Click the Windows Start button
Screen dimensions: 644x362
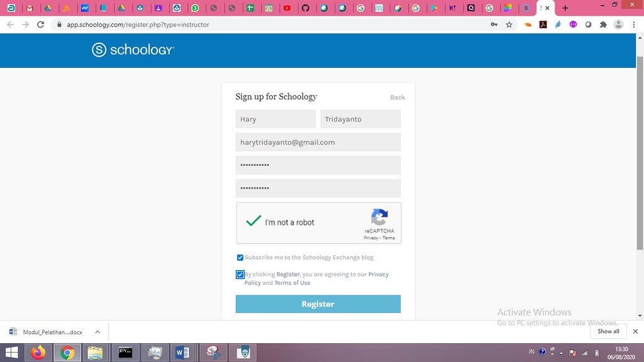coord(11,353)
